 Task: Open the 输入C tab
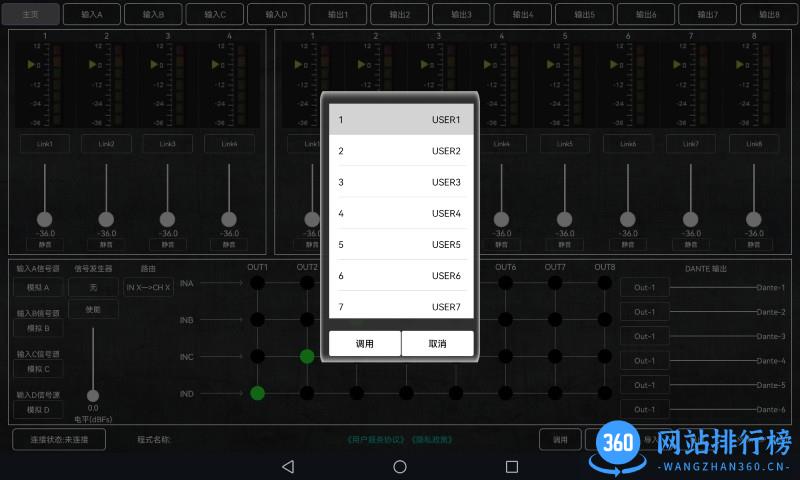(x=215, y=14)
